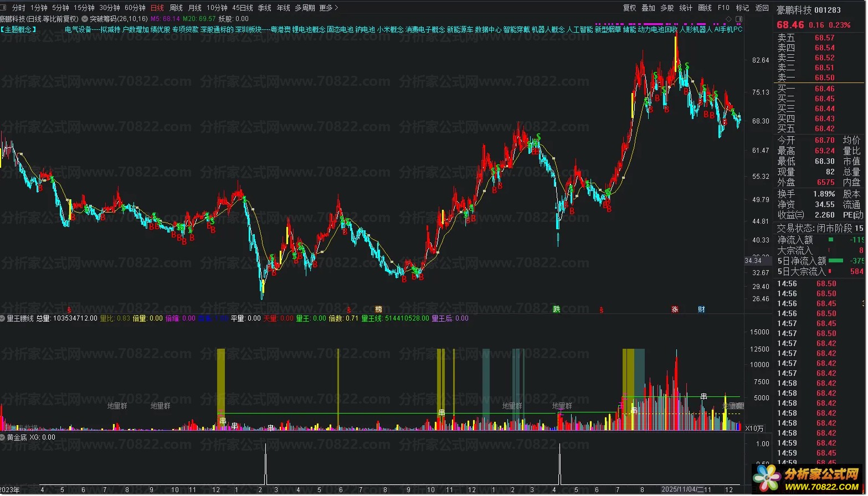The height and width of the screenshot is (496, 868).
Task: Click the 返回 back button
Action: pyautogui.click(x=762, y=8)
